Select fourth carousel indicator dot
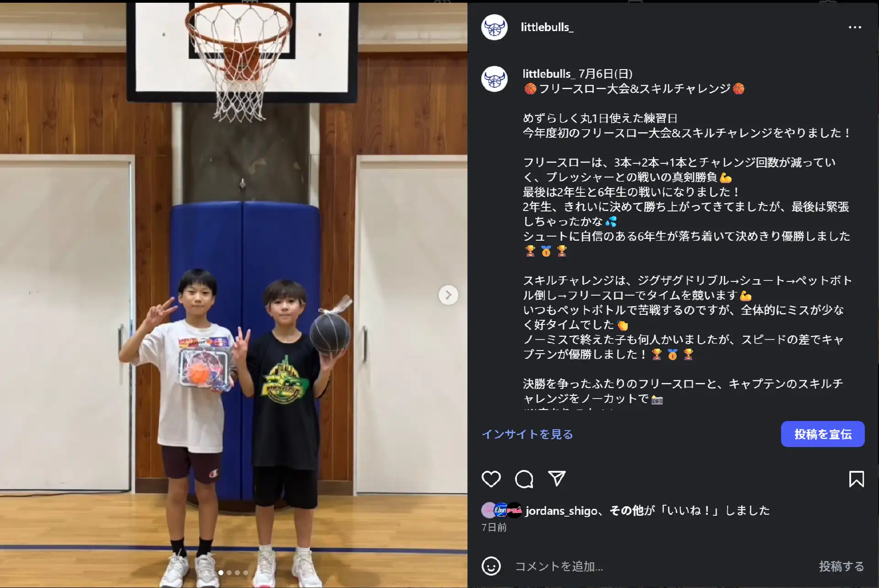879x588 pixels. coord(246,572)
